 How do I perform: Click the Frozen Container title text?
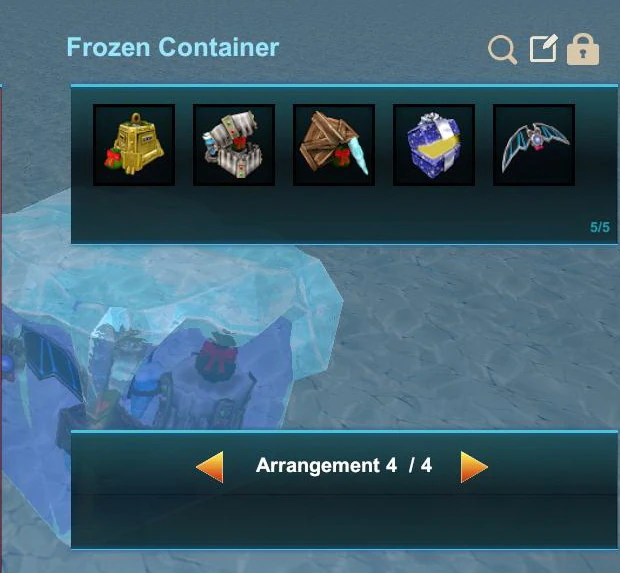173,47
